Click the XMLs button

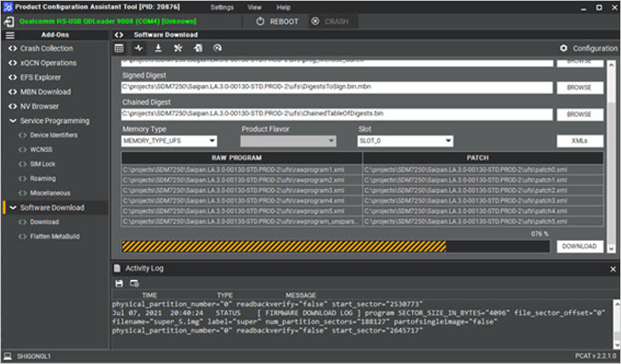(580, 141)
